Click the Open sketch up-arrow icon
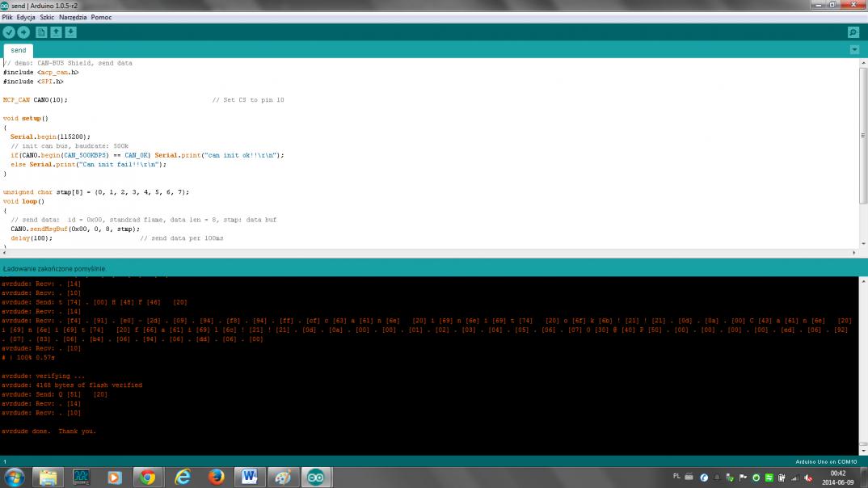The height and width of the screenshot is (488, 868). 56,32
